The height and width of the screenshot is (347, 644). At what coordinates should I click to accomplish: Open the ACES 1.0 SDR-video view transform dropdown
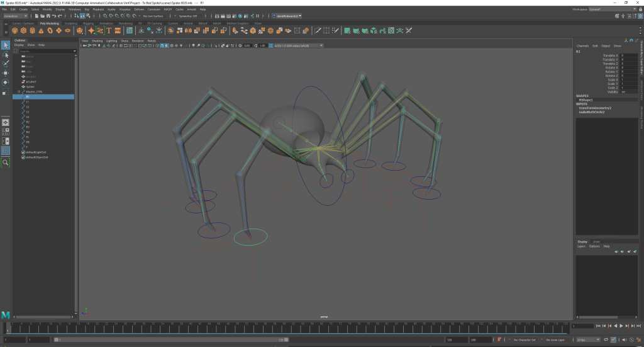point(299,45)
